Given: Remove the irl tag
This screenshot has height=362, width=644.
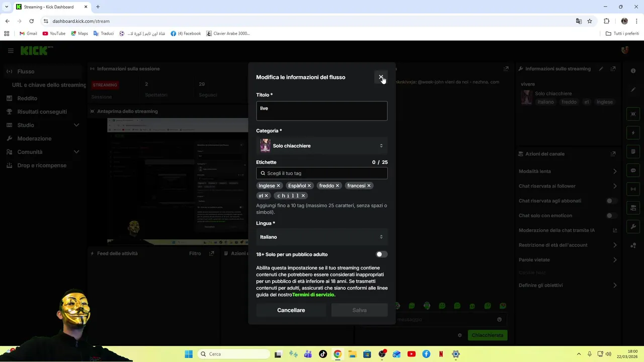Looking at the screenshot, I should click(x=266, y=196).
